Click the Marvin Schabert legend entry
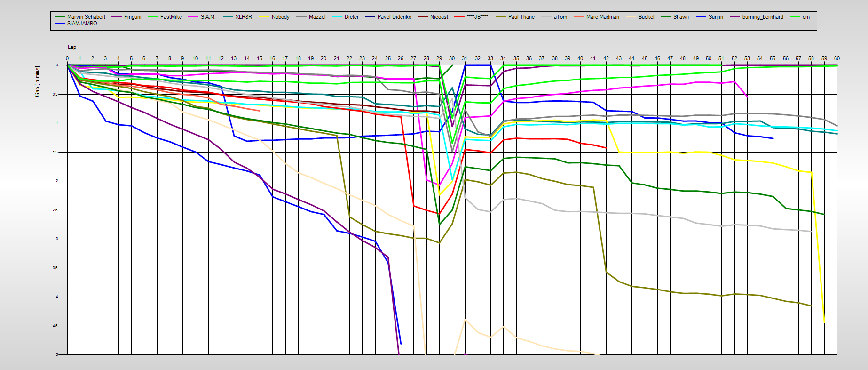The width and height of the screenshot is (868, 370). (x=86, y=17)
